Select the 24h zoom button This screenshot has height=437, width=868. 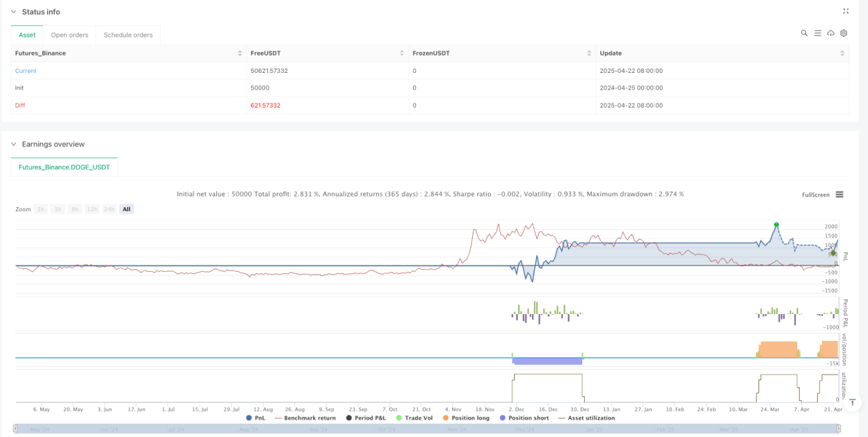[x=109, y=209]
